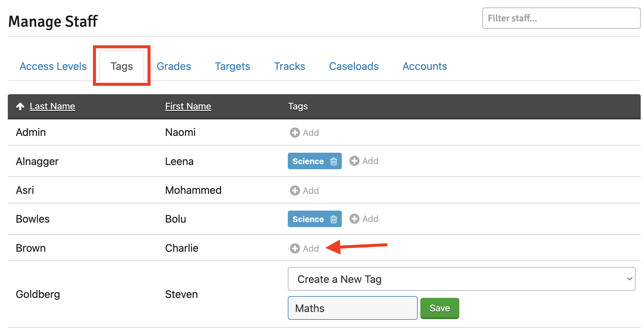Sort staff by Last Name column
Image resolution: width=644 pixels, height=330 pixels.
[x=52, y=106]
